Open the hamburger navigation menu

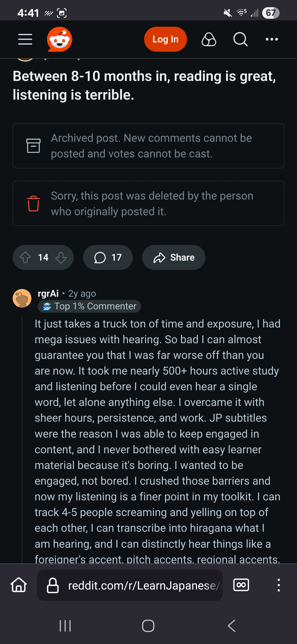coord(25,39)
